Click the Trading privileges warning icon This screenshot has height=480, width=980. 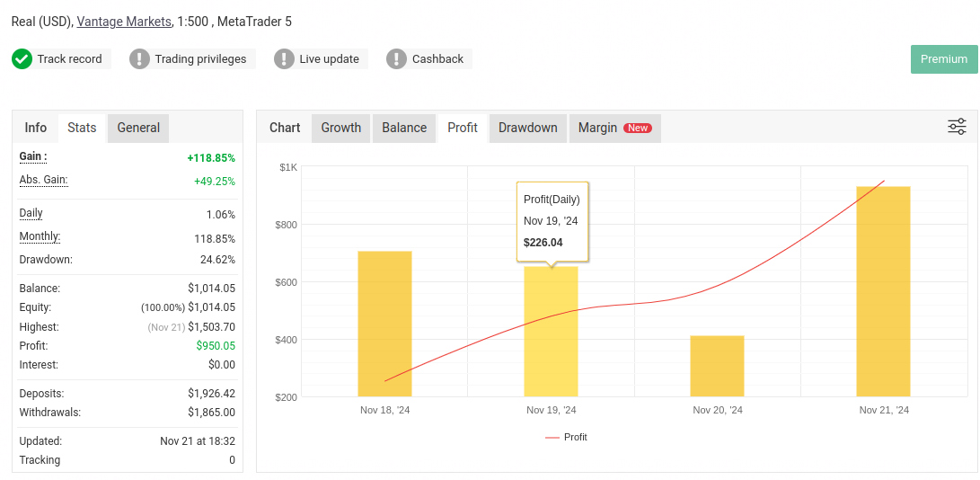point(139,59)
